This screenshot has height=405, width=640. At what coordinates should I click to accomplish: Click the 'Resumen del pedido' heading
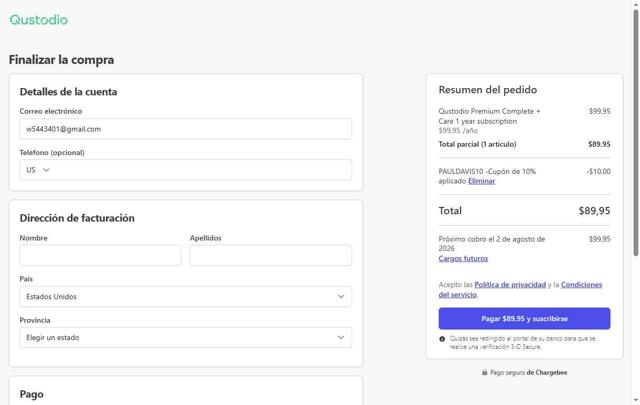tap(487, 90)
